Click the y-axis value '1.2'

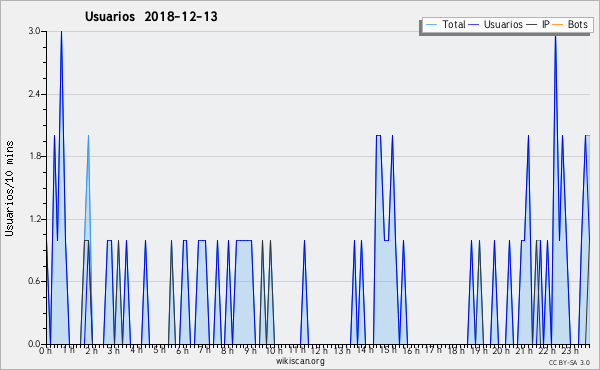(x=34, y=219)
